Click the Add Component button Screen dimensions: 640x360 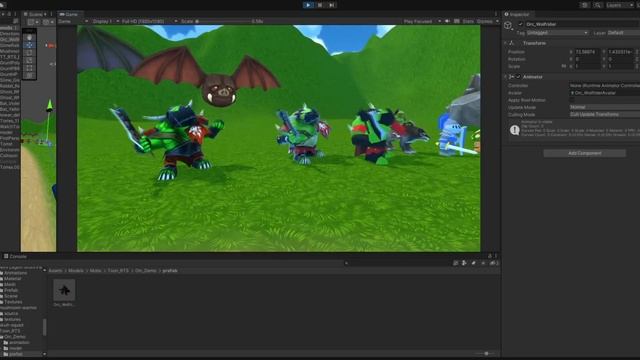pyautogui.click(x=584, y=153)
